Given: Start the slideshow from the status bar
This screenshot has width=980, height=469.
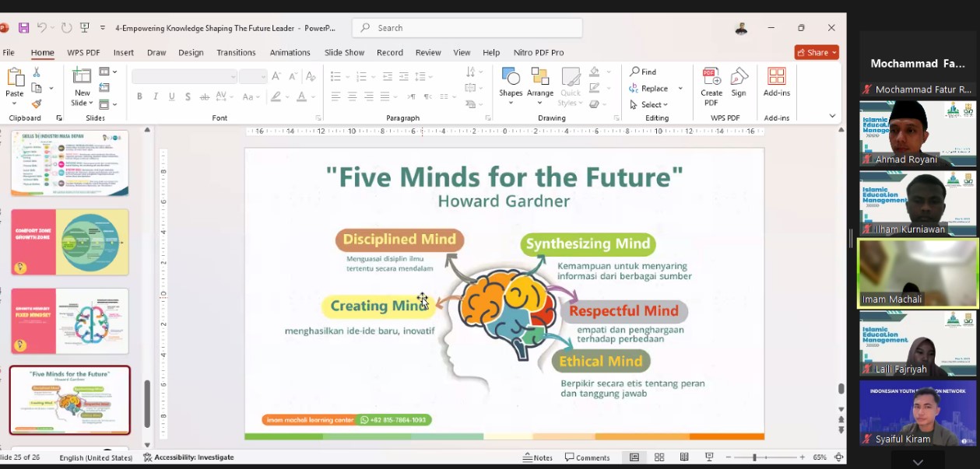Looking at the screenshot, I should (x=709, y=457).
